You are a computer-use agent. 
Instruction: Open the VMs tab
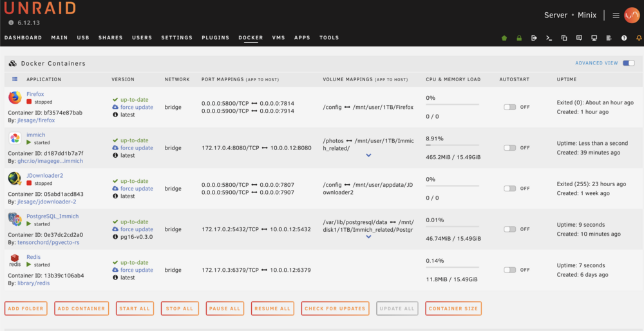(278, 37)
